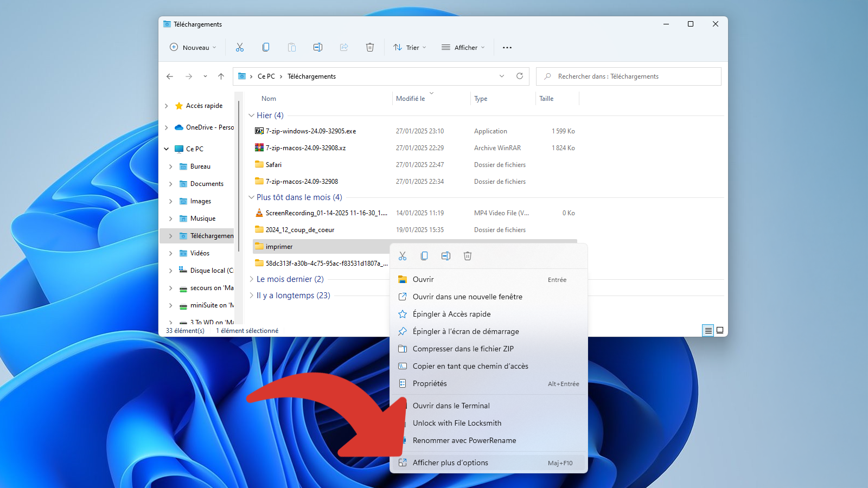The image size is (868, 488).
Task: Click the Delete trash icon in the Explorer toolbar
Action: click(370, 48)
